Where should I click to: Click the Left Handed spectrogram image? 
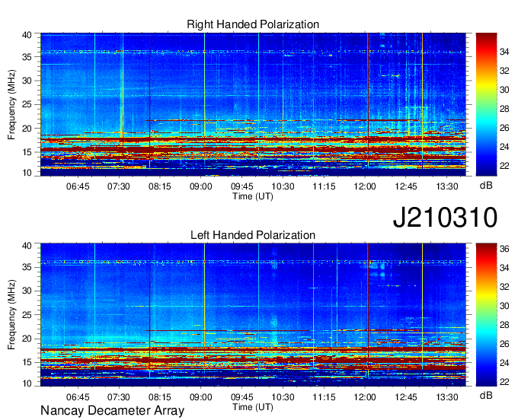pyautogui.click(x=253, y=315)
